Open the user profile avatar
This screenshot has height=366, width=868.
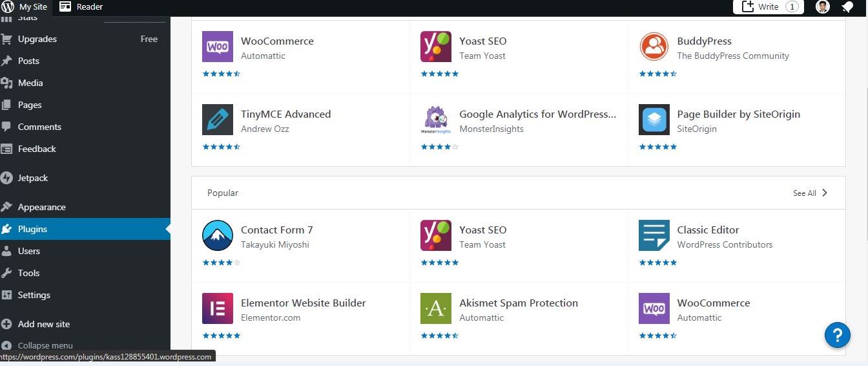[x=822, y=7]
